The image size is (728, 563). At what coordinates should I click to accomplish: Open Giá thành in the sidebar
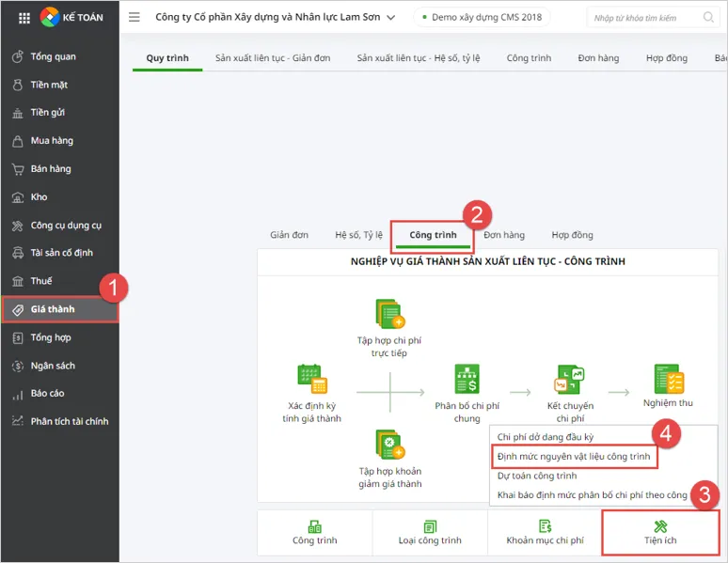pyautogui.click(x=59, y=309)
